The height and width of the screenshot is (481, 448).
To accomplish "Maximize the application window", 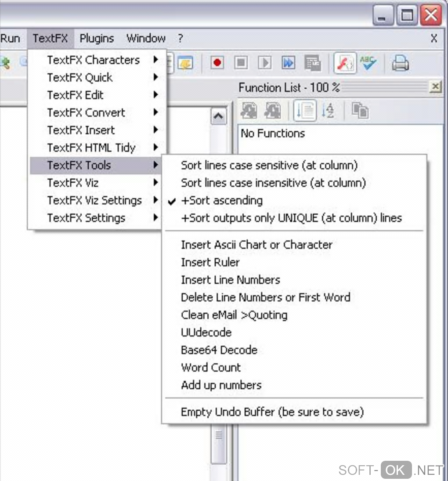I will (407, 15).
